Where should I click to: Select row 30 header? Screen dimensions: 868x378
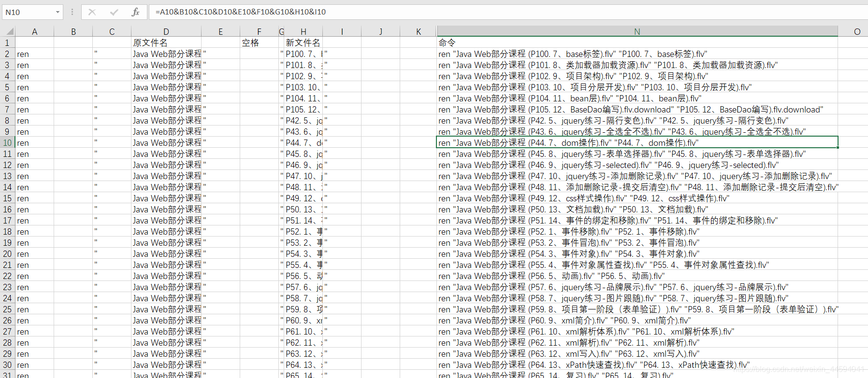(x=7, y=365)
